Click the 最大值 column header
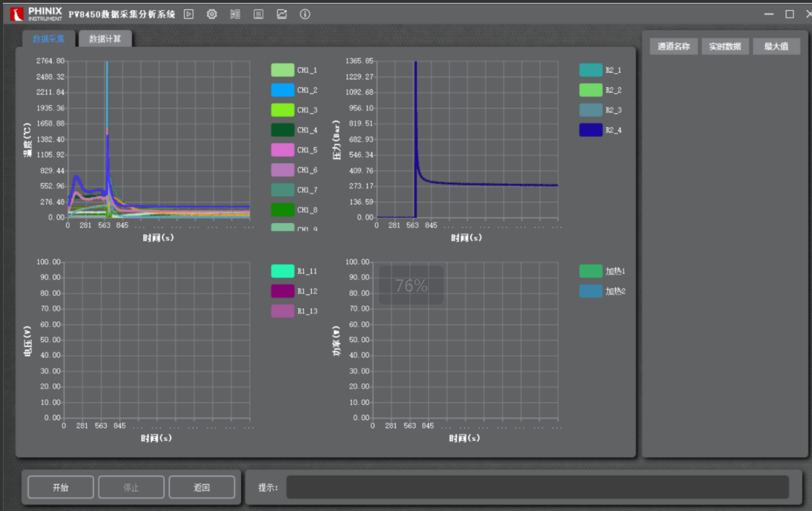The width and height of the screenshot is (812, 511). click(x=776, y=46)
